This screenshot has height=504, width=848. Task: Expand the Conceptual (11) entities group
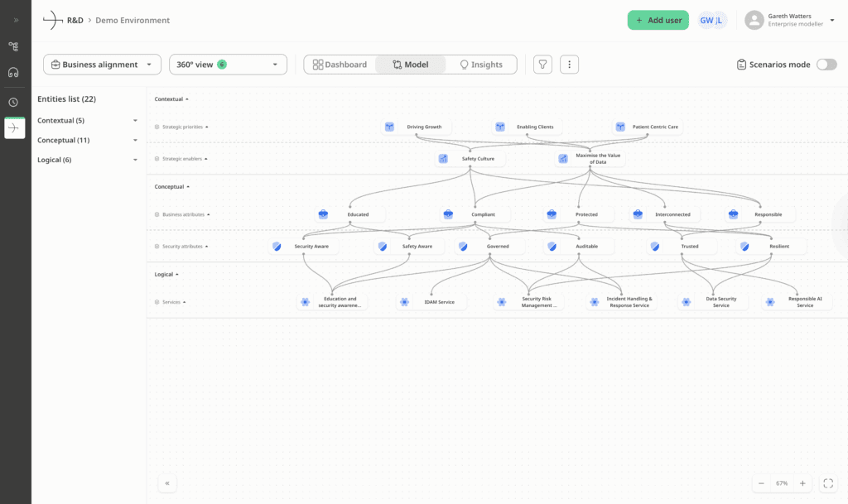click(x=135, y=141)
